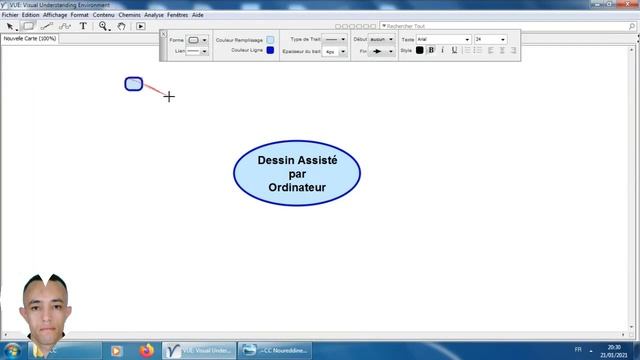This screenshot has width=640, height=360.
Task: Open the Arial font family dropdown
Action: coord(443,40)
